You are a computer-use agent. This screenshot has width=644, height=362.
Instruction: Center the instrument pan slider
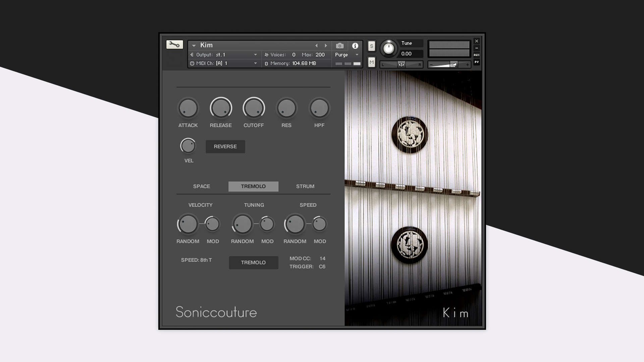(401, 64)
